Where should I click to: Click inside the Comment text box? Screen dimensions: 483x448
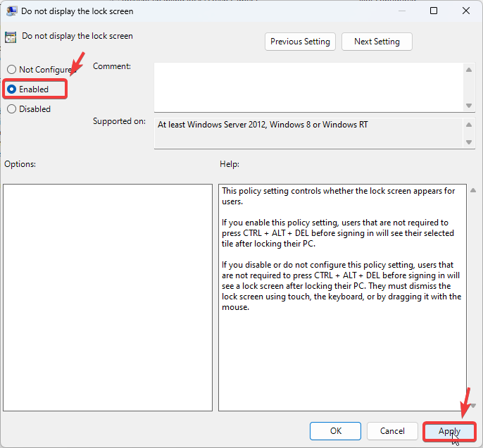(309, 87)
